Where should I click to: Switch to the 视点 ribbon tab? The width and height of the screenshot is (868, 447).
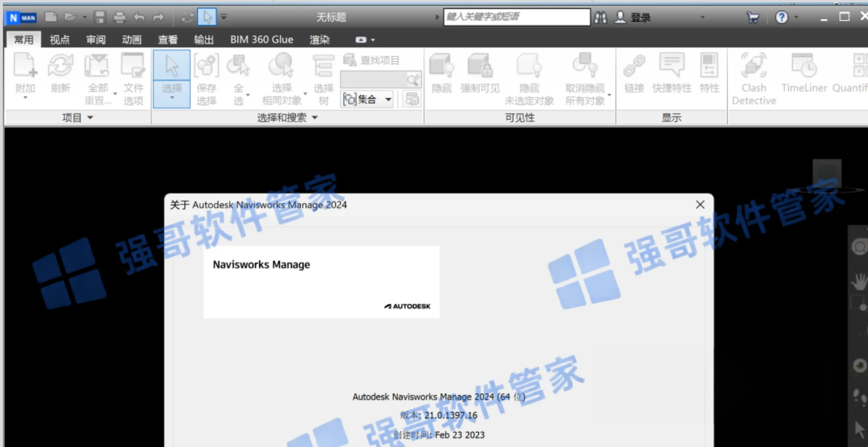click(60, 39)
